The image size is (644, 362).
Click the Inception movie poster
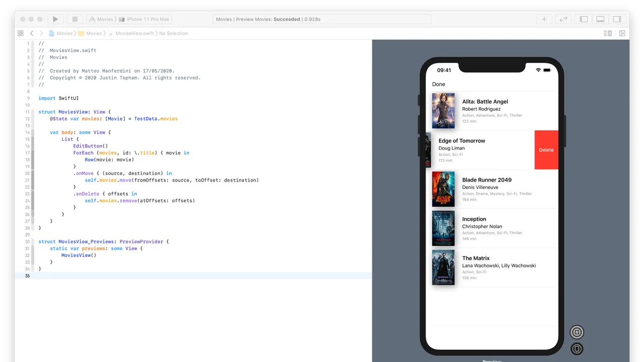(x=443, y=228)
